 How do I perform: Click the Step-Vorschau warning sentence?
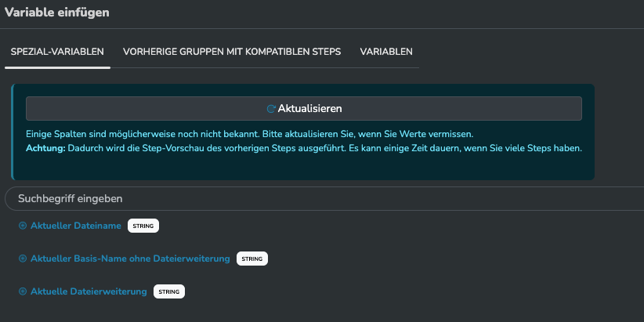pyautogui.click(x=329, y=148)
